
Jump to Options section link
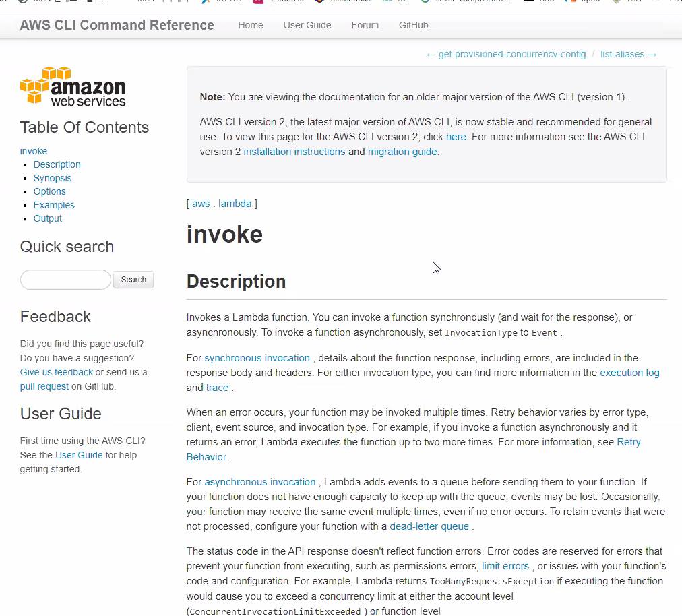point(50,191)
